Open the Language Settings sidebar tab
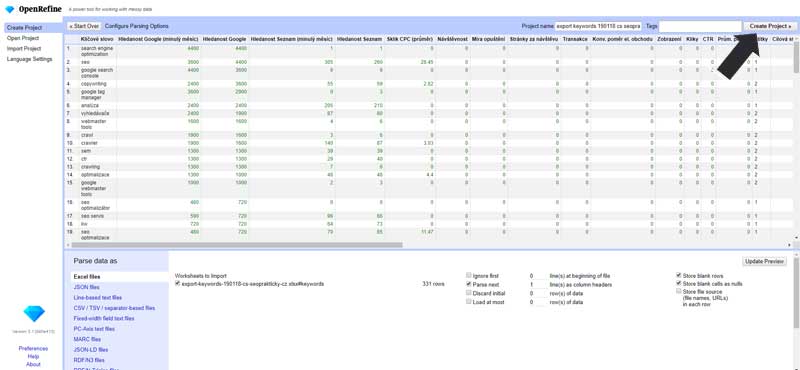 click(29, 59)
